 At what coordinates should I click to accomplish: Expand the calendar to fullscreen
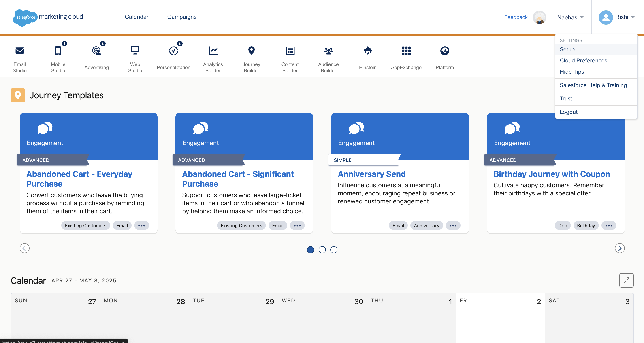pos(626,281)
